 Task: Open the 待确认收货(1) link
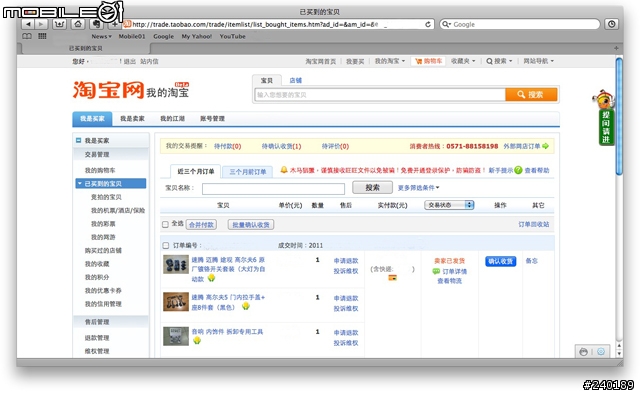[x=281, y=146]
